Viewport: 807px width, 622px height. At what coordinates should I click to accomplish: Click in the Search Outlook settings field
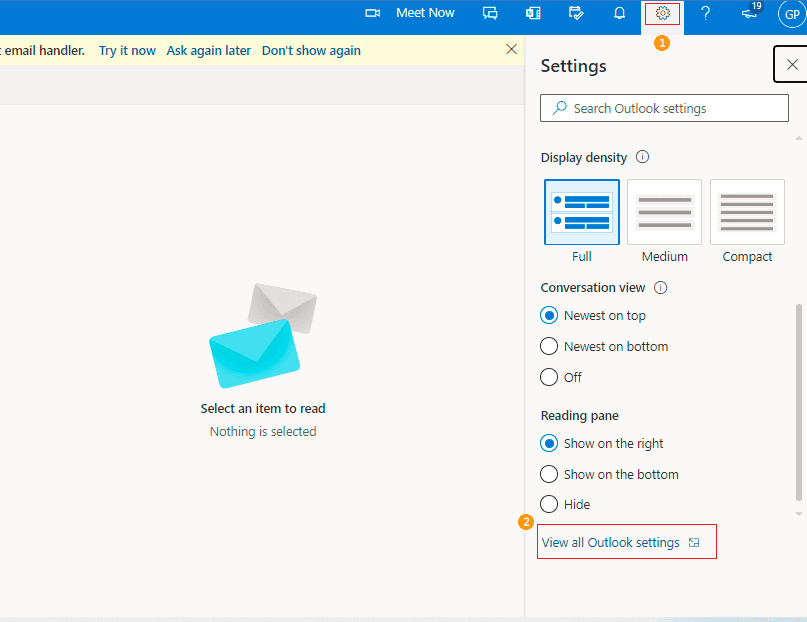[x=670, y=108]
